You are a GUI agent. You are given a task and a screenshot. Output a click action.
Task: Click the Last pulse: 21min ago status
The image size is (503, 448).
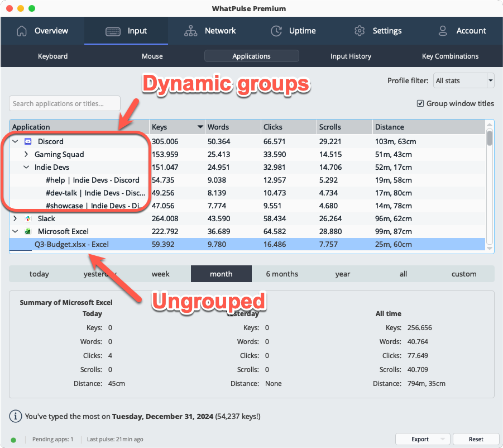[x=115, y=439]
